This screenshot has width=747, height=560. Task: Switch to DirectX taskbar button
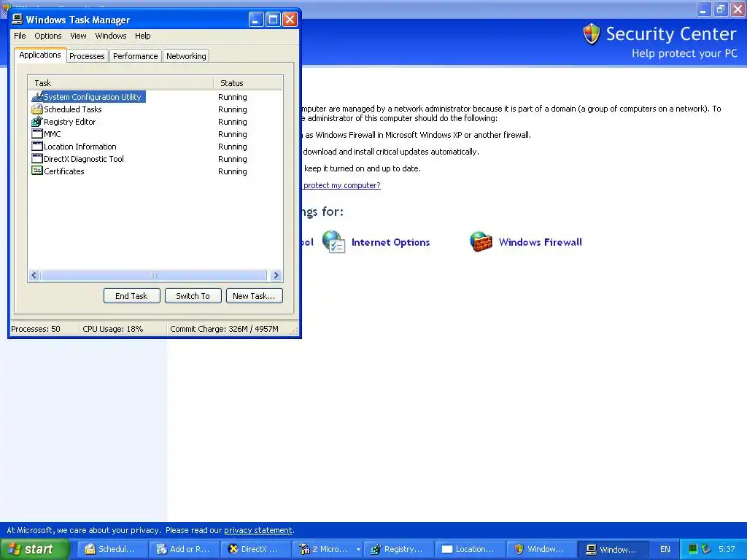click(255, 549)
